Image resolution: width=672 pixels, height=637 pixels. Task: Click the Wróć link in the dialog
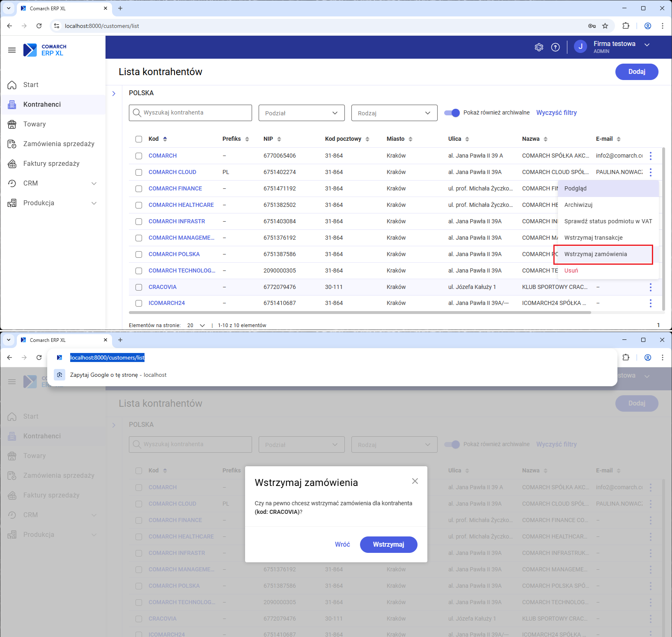tap(342, 545)
